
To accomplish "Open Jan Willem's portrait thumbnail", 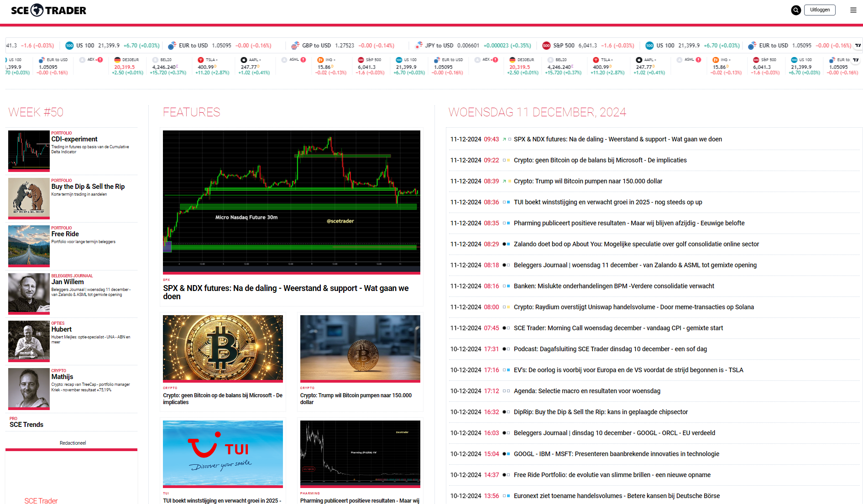I will (x=29, y=293).
